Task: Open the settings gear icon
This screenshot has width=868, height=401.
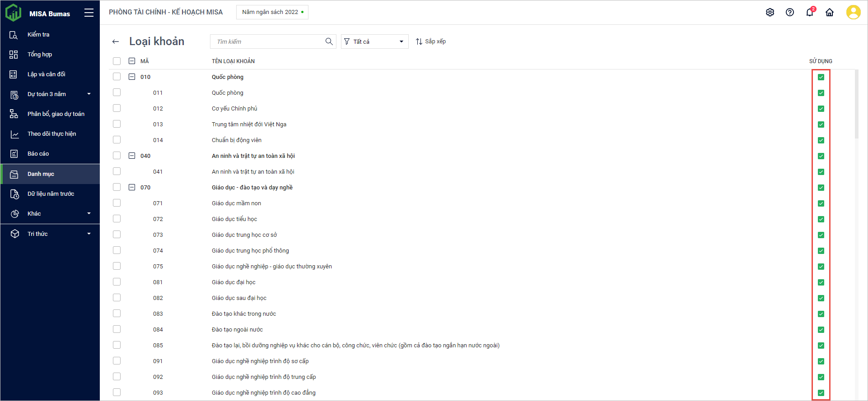Action: 770,13
